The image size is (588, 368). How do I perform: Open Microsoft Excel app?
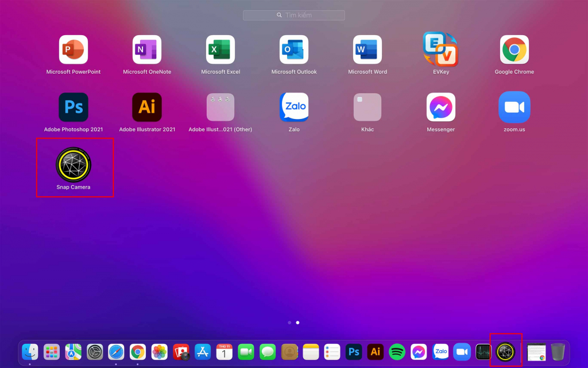tap(220, 49)
